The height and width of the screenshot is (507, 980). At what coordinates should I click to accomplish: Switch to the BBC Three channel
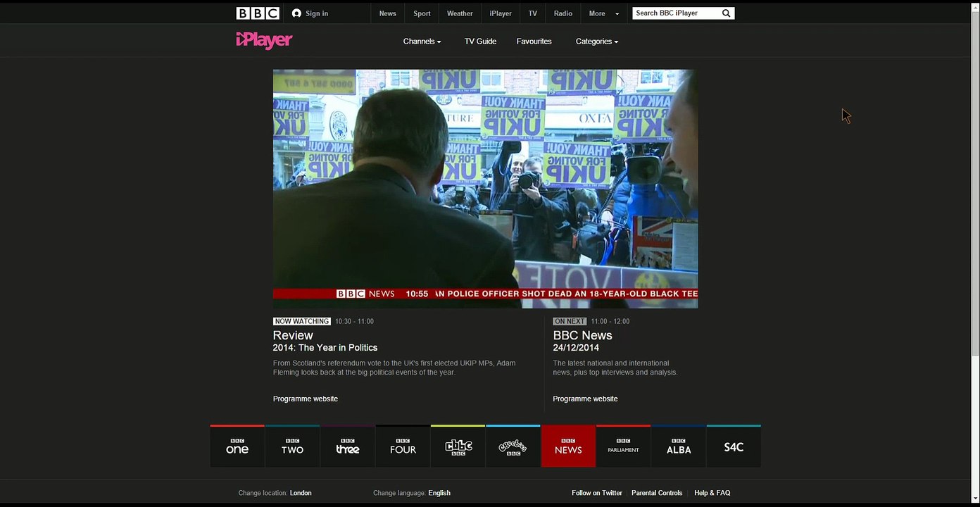click(x=348, y=446)
